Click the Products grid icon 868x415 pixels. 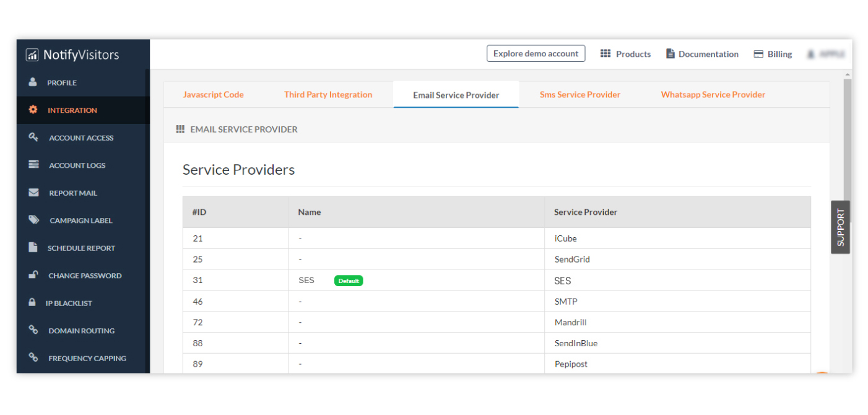(x=605, y=54)
